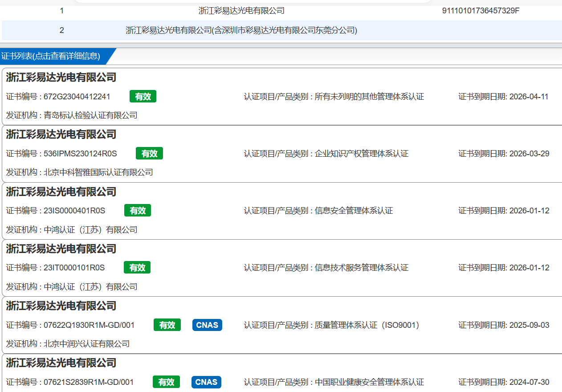Click 有效 badge for certificate 672G23040412241

click(x=143, y=96)
